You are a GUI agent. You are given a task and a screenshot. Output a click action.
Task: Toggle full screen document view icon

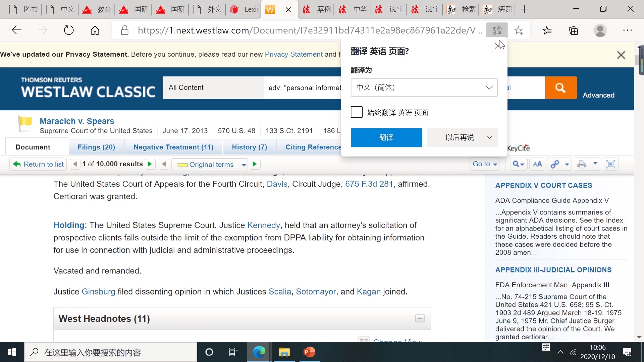point(611,164)
